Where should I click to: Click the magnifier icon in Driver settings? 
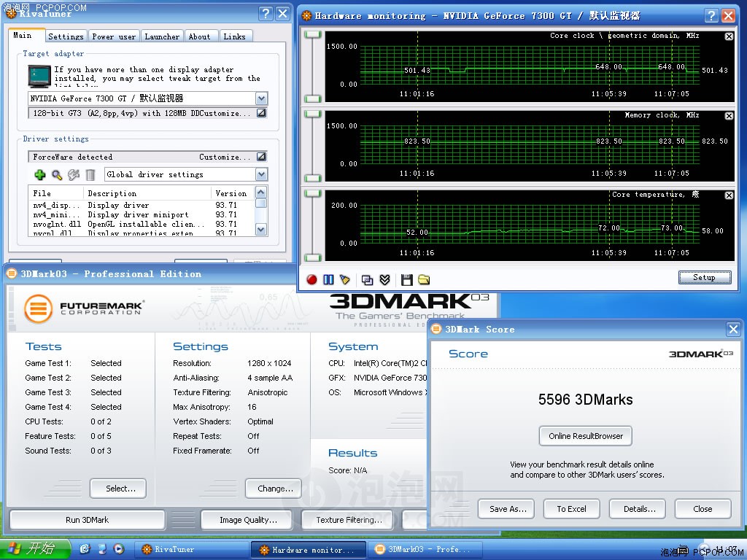click(x=57, y=175)
